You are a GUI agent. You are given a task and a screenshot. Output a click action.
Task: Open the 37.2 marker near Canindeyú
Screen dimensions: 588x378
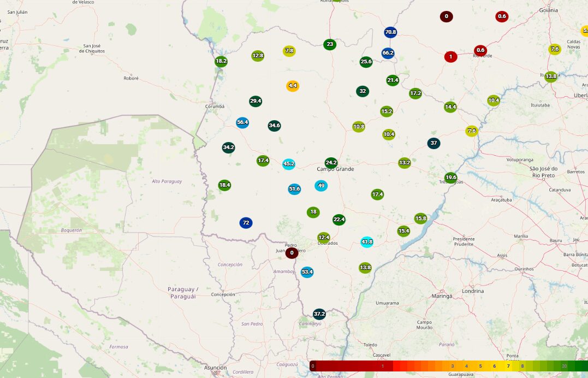(319, 314)
